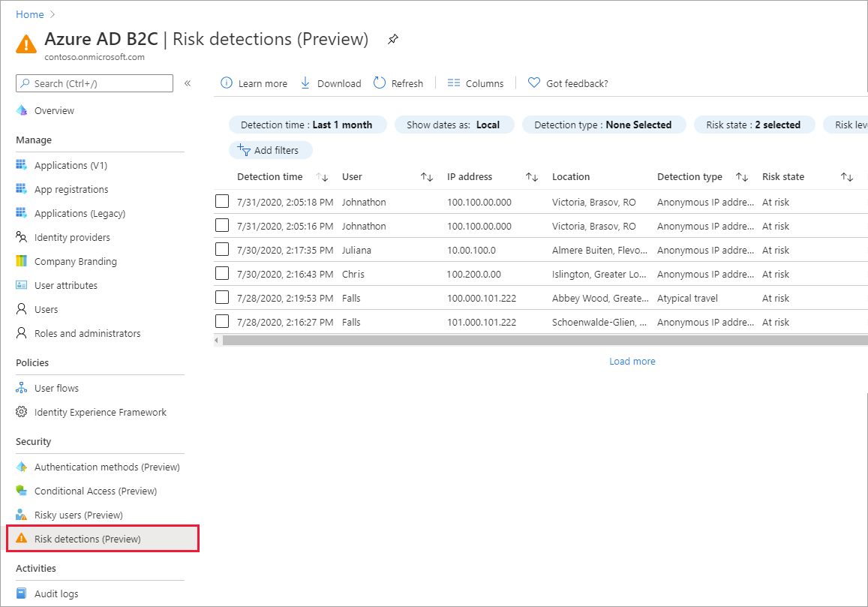Go to Conditional Access (Preview)

click(95, 491)
